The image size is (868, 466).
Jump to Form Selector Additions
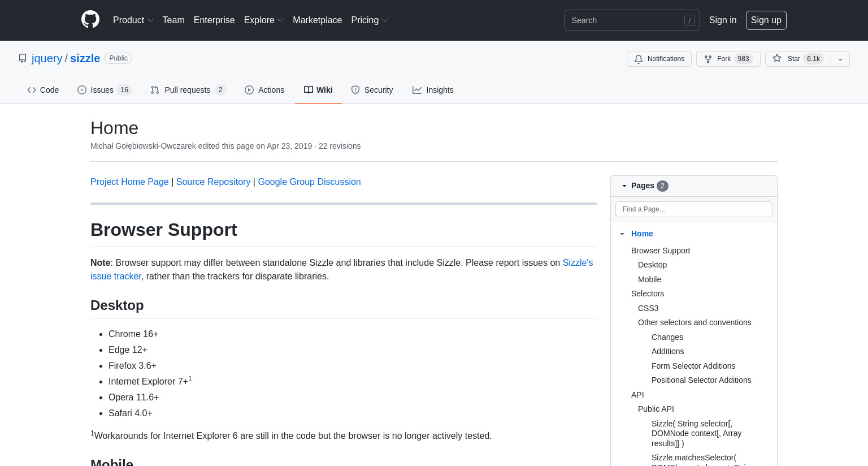click(x=693, y=366)
